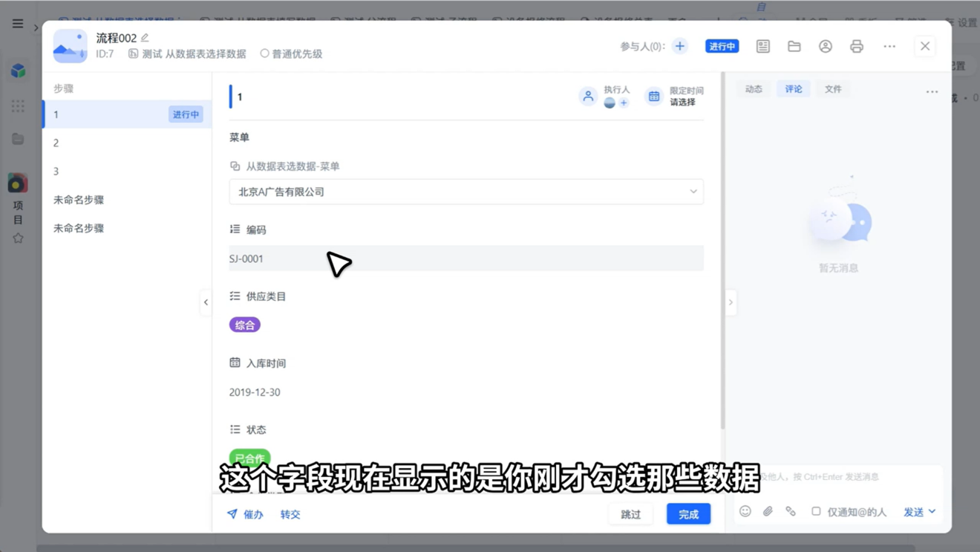The image size is (980, 552).
Task: Click the dark round app icon in the sidebar
Action: [x=18, y=183]
